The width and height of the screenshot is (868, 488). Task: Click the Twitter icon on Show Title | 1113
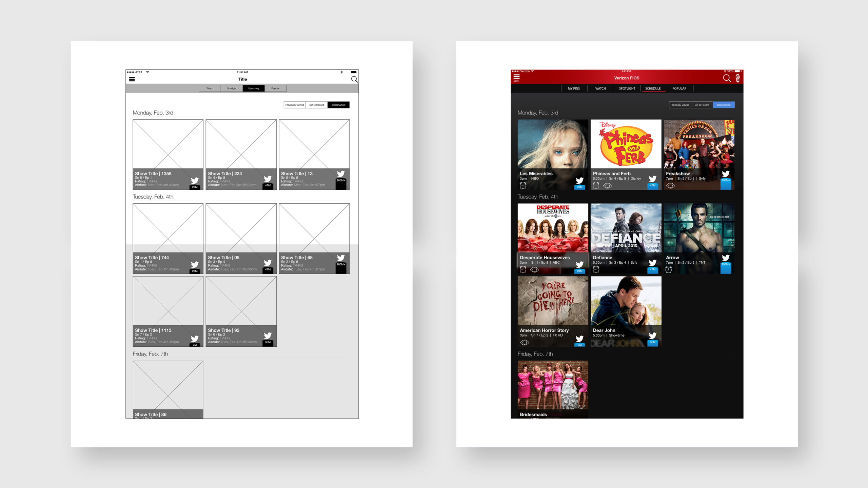click(x=195, y=339)
